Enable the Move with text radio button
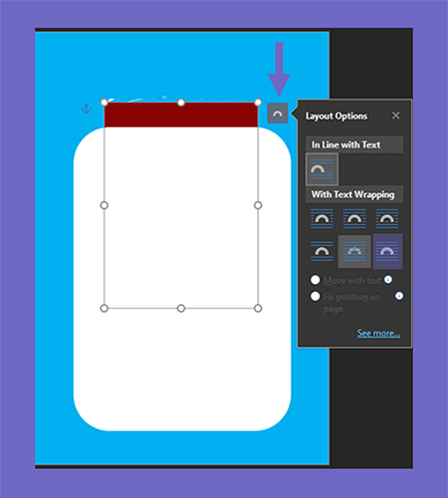The image size is (448, 498). 316,280
